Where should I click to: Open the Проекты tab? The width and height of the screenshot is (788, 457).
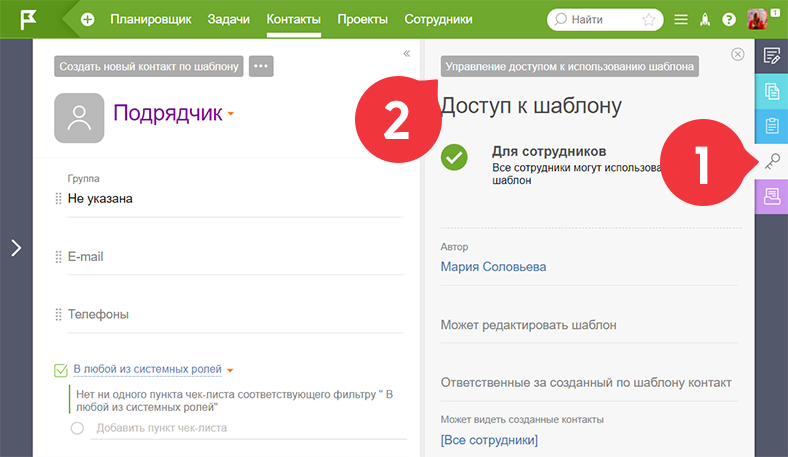click(362, 20)
